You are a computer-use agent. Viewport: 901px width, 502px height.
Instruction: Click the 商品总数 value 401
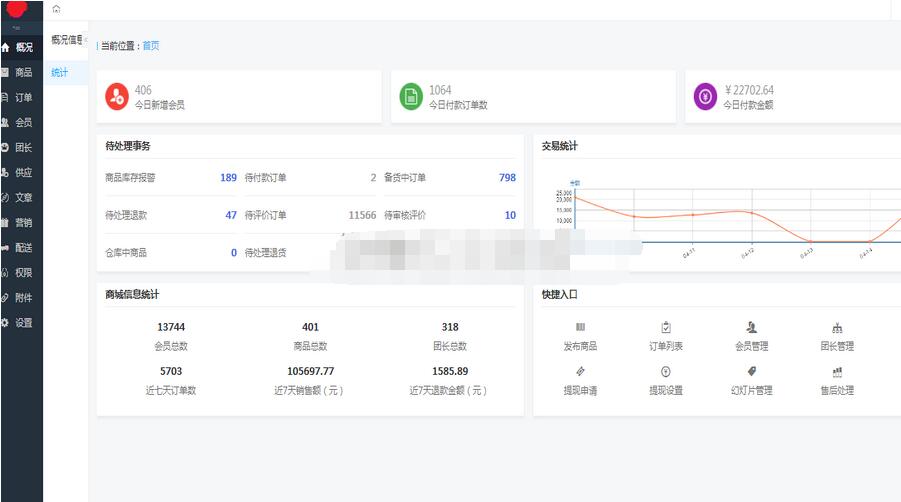coord(310,327)
